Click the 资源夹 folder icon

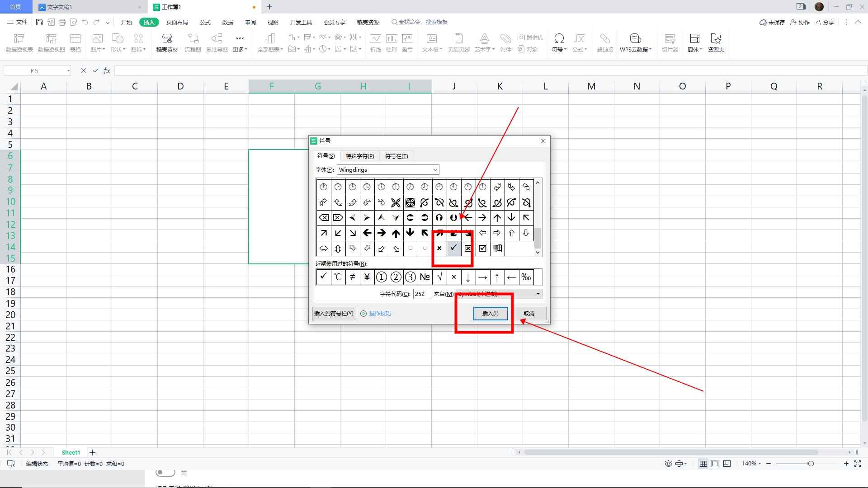[x=716, y=39]
